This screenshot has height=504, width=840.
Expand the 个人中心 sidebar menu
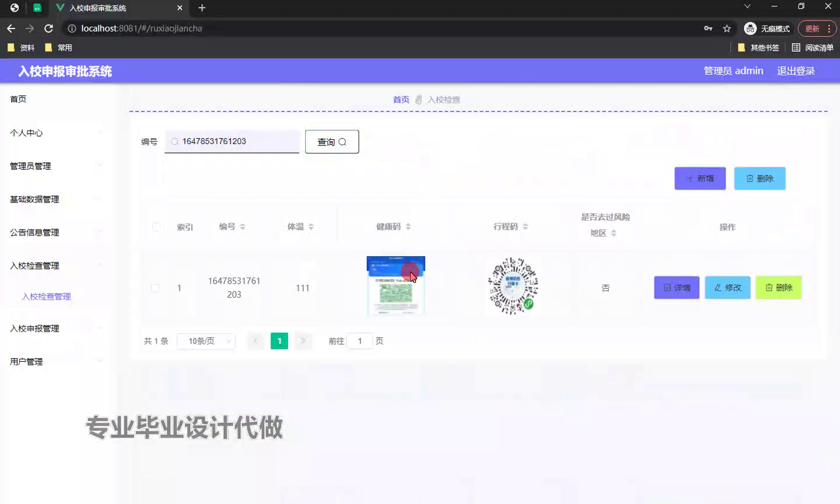(x=57, y=133)
